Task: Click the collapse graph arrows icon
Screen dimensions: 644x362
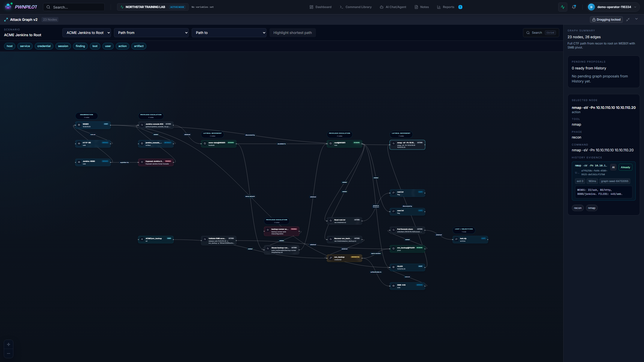Action: [x=628, y=20]
